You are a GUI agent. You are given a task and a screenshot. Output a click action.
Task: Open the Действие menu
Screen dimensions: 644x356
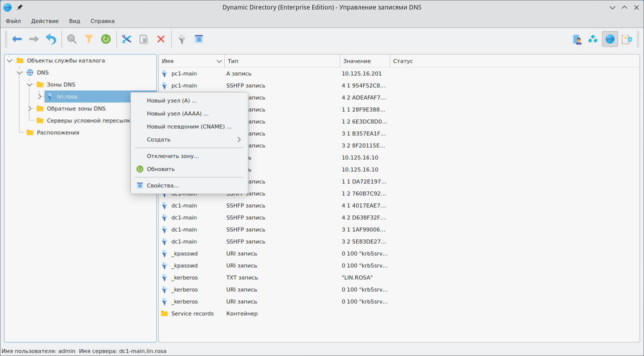45,21
